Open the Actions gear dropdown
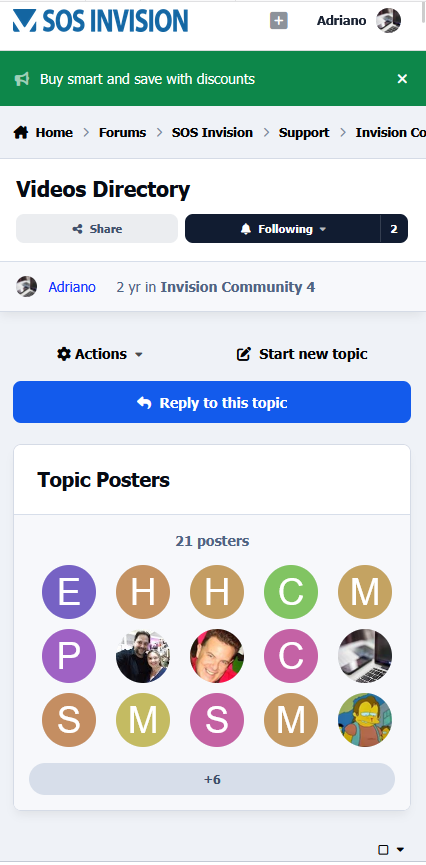Image resolution: width=426 pixels, height=865 pixels. click(x=100, y=354)
